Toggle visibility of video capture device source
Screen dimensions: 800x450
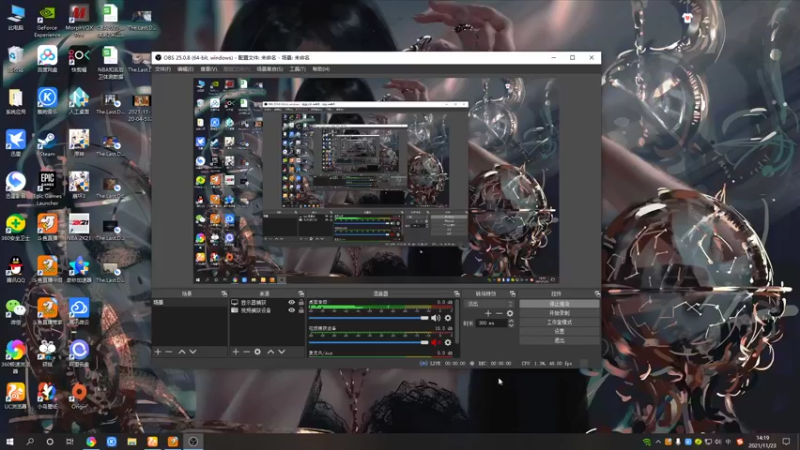(x=291, y=310)
